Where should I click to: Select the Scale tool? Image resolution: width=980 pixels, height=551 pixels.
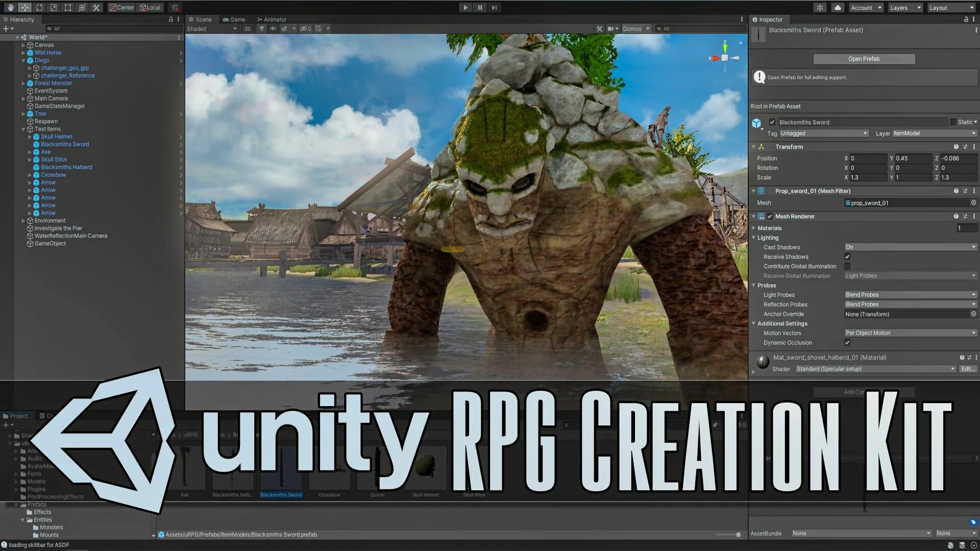tap(54, 8)
